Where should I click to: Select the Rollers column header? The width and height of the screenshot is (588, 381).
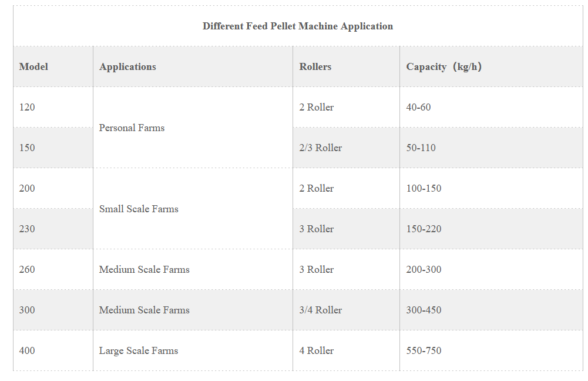tap(315, 66)
